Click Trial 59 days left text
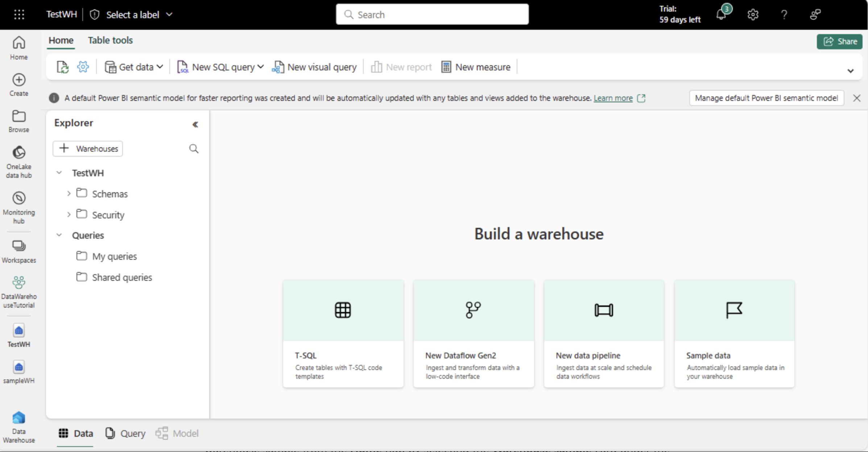 679,15
